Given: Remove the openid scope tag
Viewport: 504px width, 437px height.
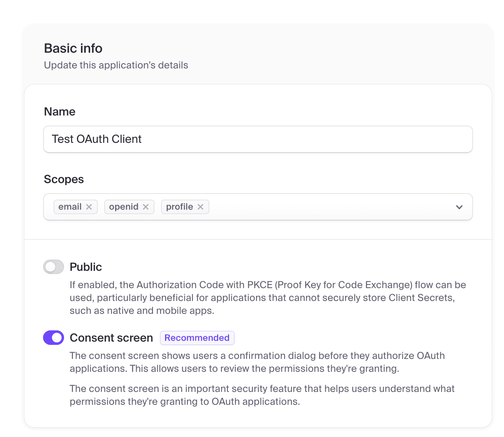Looking at the screenshot, I should coord(146,207).
